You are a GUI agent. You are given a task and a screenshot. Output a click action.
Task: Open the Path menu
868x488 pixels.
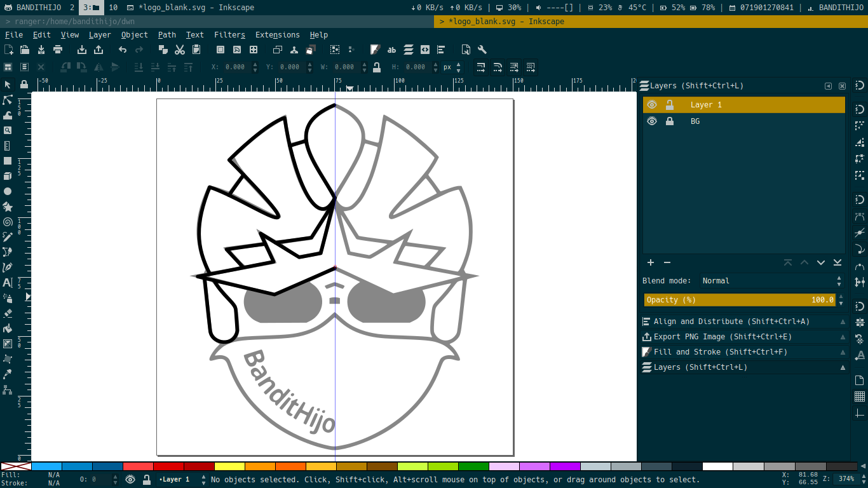click(x=166, y=35)
